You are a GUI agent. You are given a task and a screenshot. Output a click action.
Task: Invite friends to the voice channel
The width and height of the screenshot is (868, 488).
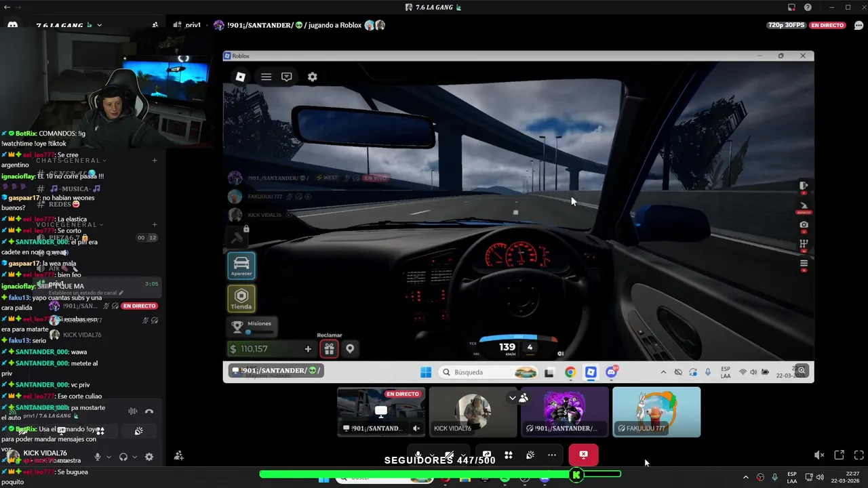tap(178, 456)
